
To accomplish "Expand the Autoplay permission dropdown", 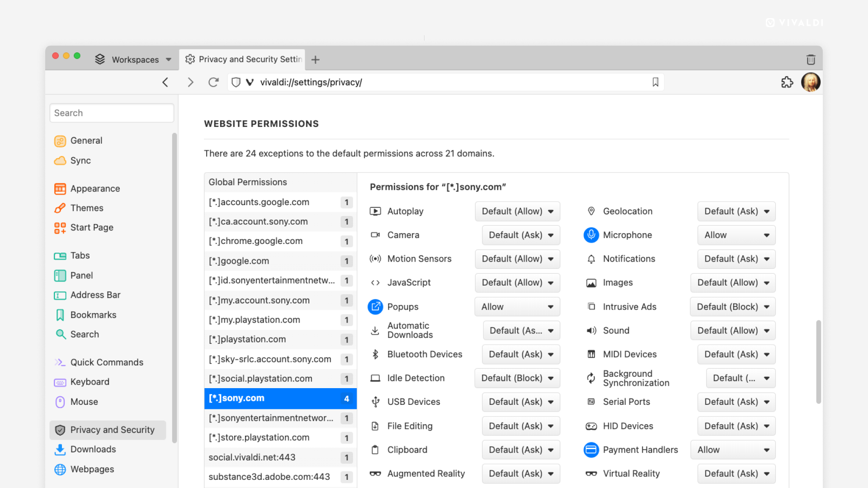I will 517,211.
